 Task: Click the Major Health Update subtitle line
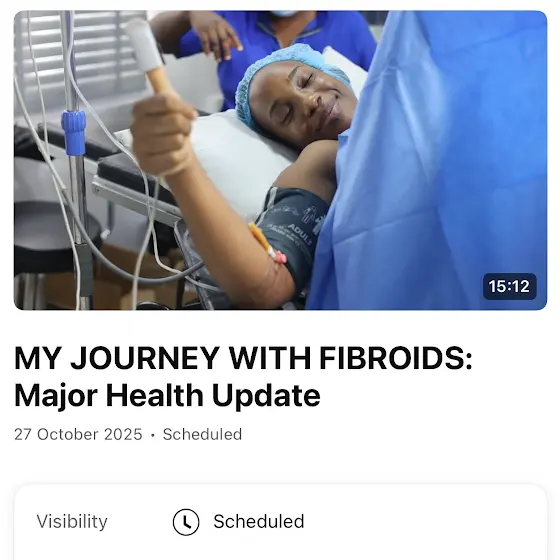tap(167, 395)
